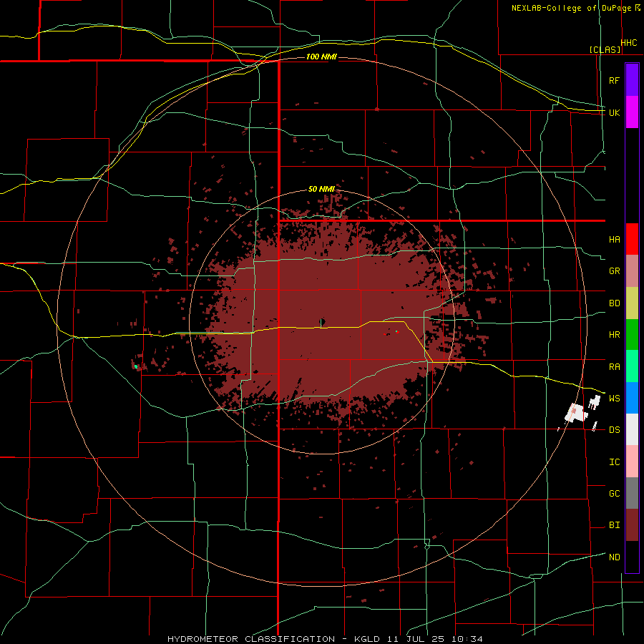This screenshot has height=644, width=644.
Task: Click the UK legend label
Action: [x=615, y=112]
